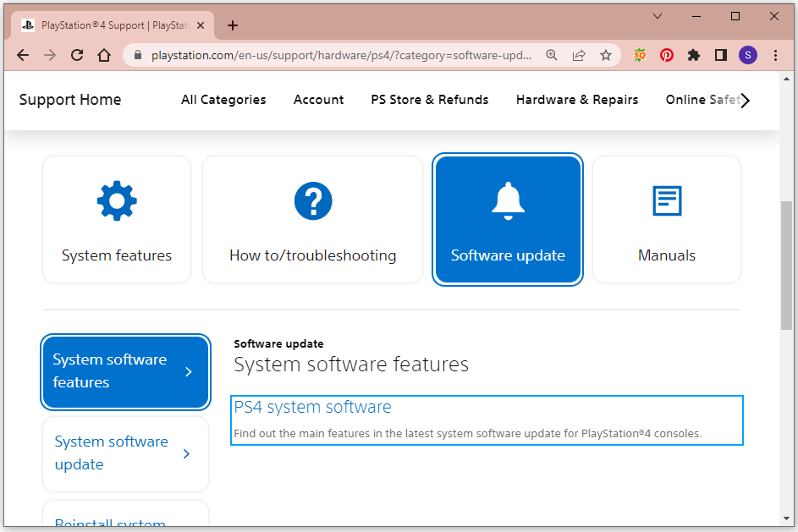The width and height of the screenshot is (798, 532).
Task: Open the Online Safety menu item
Action: tap(702, 100)
